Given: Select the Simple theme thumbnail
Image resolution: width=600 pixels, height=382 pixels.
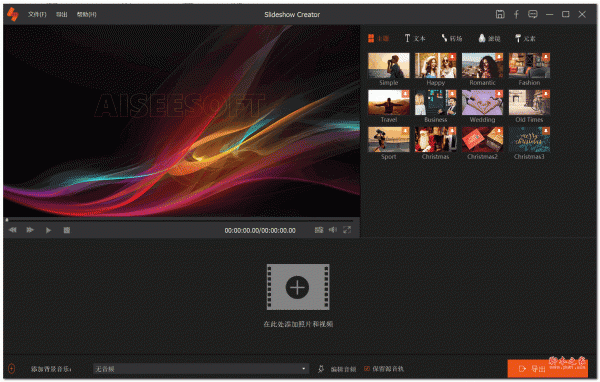Looking at the screenshot, I should (x=388, y=65).
